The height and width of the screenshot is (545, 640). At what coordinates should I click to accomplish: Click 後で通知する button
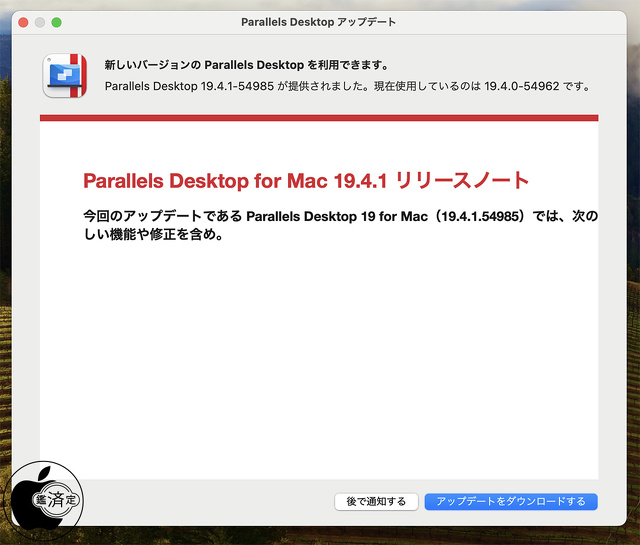click(x=376, y=501)
